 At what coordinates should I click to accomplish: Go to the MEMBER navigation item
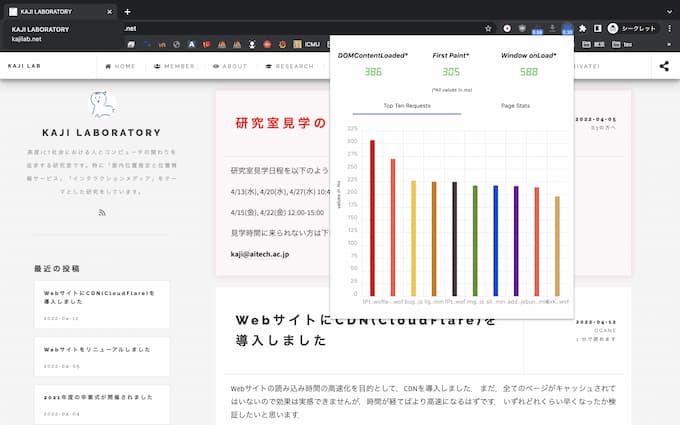[174, 66]
